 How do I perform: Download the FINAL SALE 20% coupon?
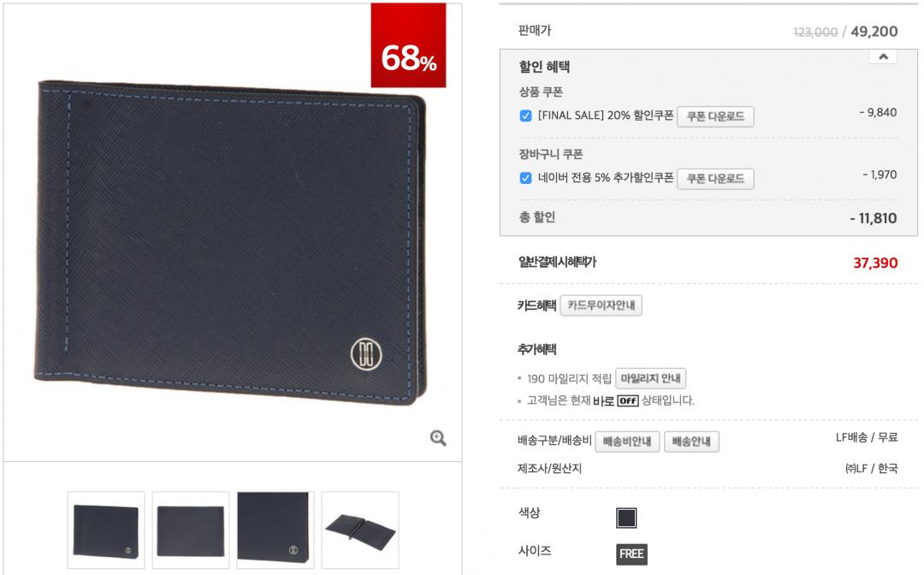tap(715, 116)
